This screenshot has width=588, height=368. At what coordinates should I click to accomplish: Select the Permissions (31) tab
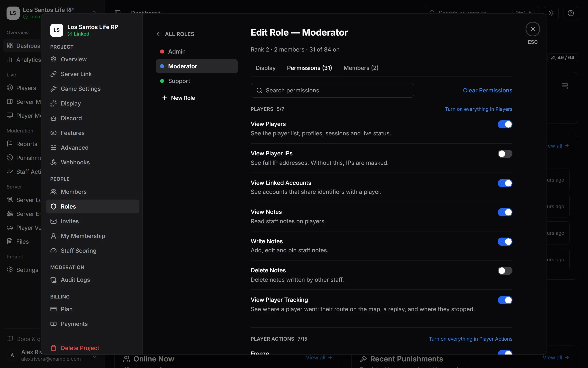[309, 68]
